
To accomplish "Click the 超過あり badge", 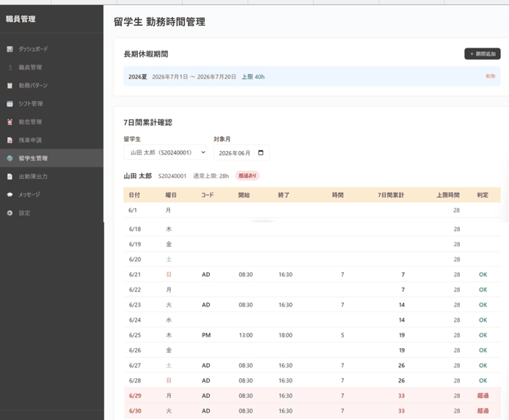I will 247,176.
